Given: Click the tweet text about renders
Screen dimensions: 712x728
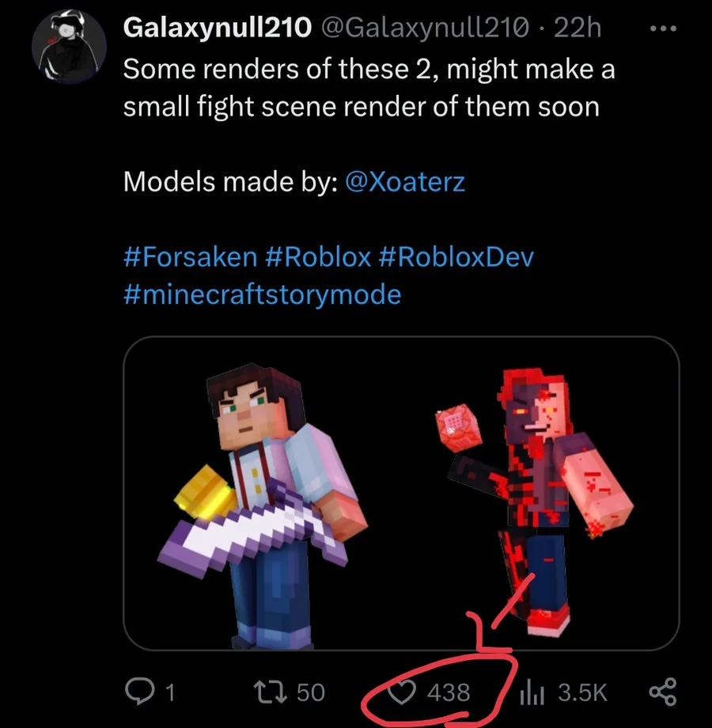Looking at the screenshot, I should tap(369, 87).
